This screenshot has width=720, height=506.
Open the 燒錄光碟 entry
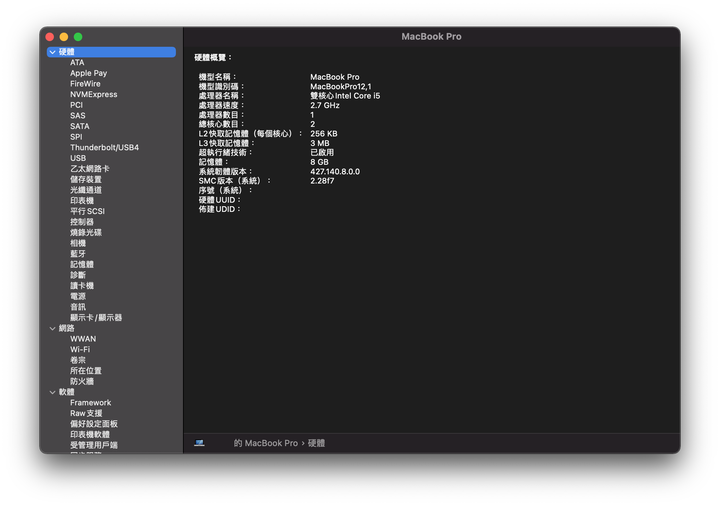[x=86, y=232]
